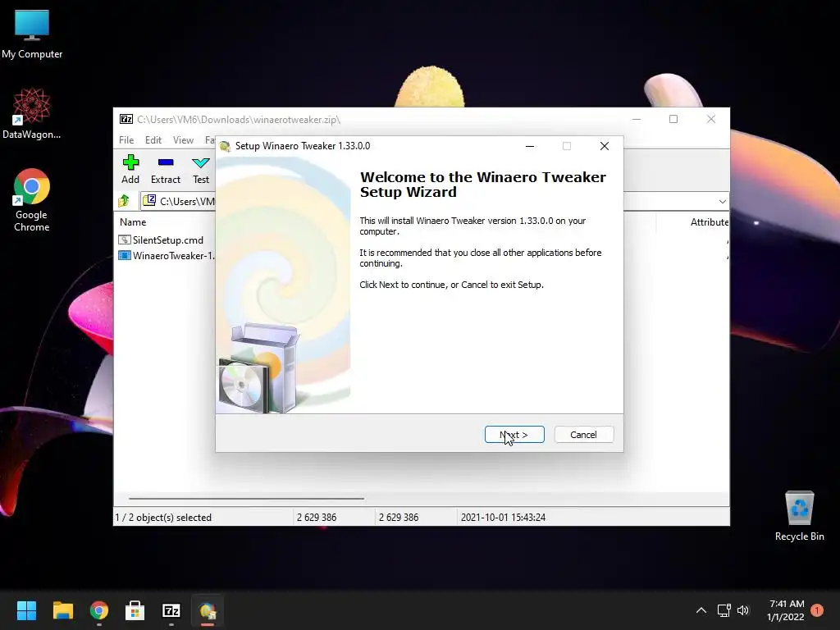Expand the 7-Zip address bar dropdown
Image resolution: width=840 pixels, height=630 pixels.
coord(722,202)
